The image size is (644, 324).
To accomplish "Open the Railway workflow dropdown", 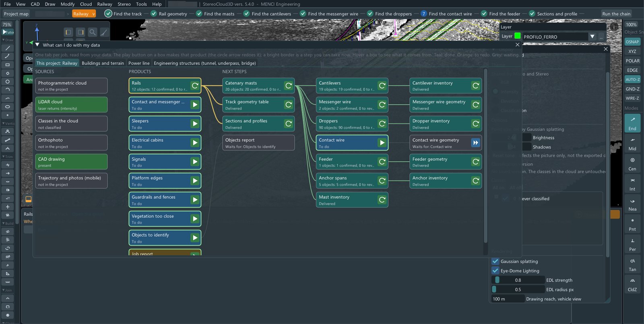I will click(84, 14).
